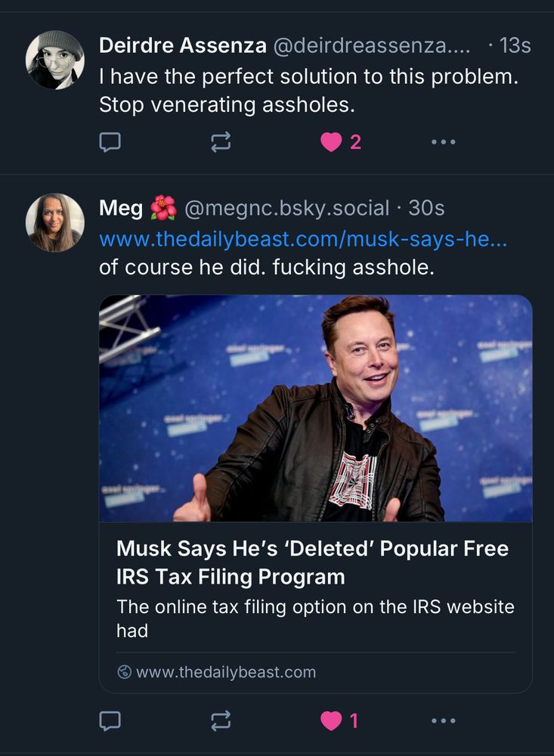This screenshot has height=756, width=554.
Task: Open more options on Deirdre's post
Action: [443, 141]
